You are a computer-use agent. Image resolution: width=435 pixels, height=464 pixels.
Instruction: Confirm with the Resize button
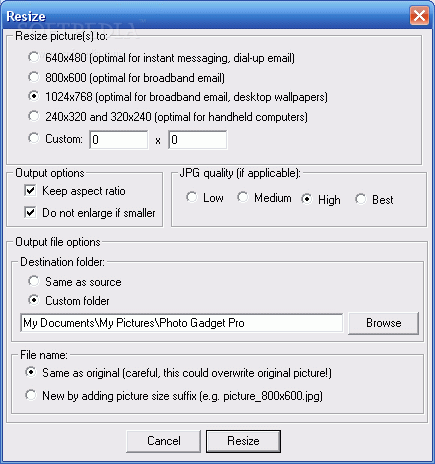[x=243, y=441]
